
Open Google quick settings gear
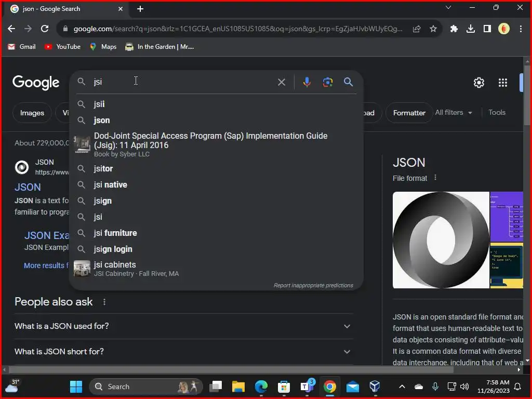[478, 83]
